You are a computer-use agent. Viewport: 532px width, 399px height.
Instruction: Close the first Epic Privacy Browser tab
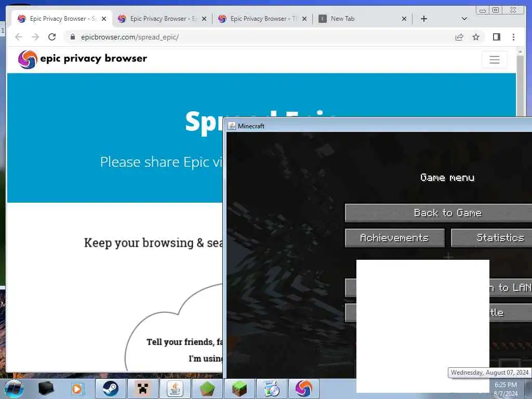point(104,19)
